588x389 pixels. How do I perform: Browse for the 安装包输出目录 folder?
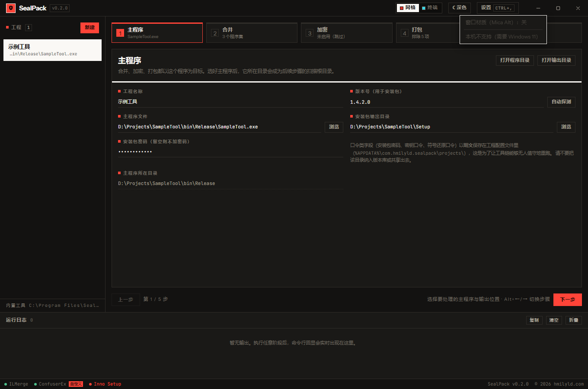click(x=566, y=127)
